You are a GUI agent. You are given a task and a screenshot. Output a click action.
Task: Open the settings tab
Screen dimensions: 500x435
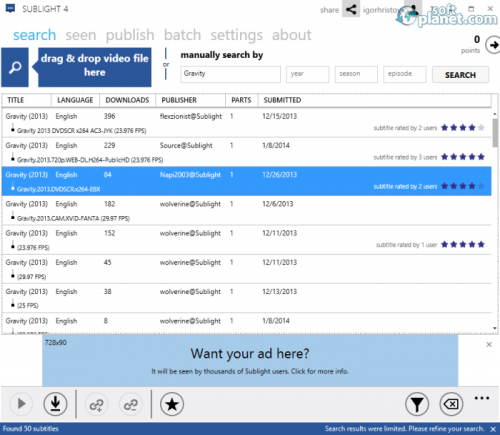[x=236, y=35]
